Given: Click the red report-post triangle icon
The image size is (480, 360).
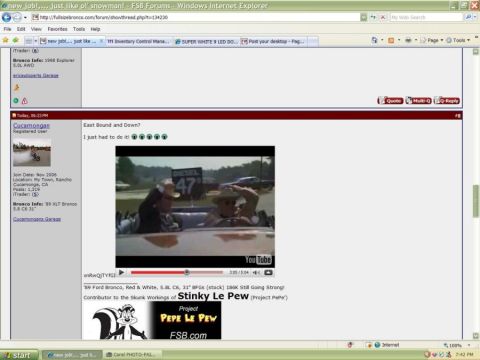Looking at the screenshot, I should [25, 101].
